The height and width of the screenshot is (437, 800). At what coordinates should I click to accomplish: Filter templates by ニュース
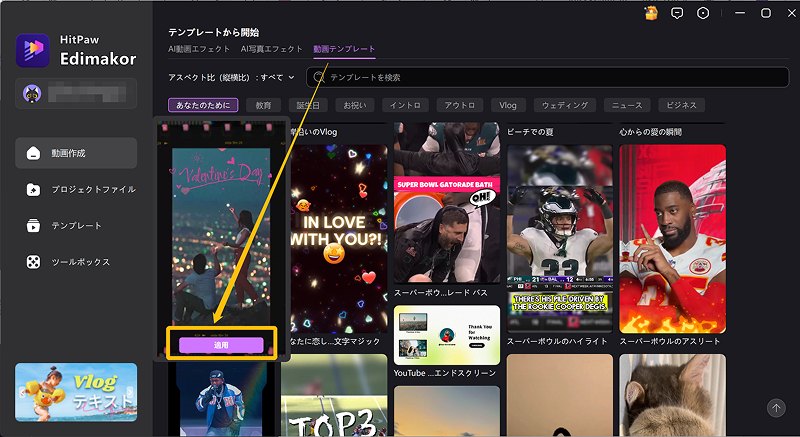click(627, 106)
